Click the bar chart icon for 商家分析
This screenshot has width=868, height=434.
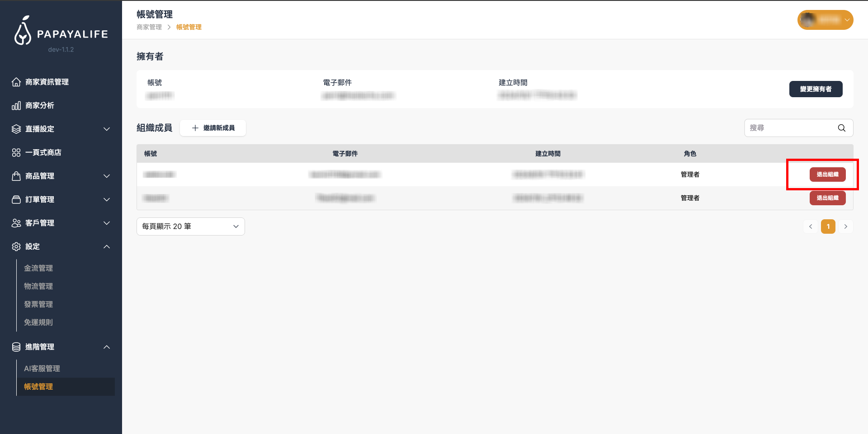coord(16,105)
